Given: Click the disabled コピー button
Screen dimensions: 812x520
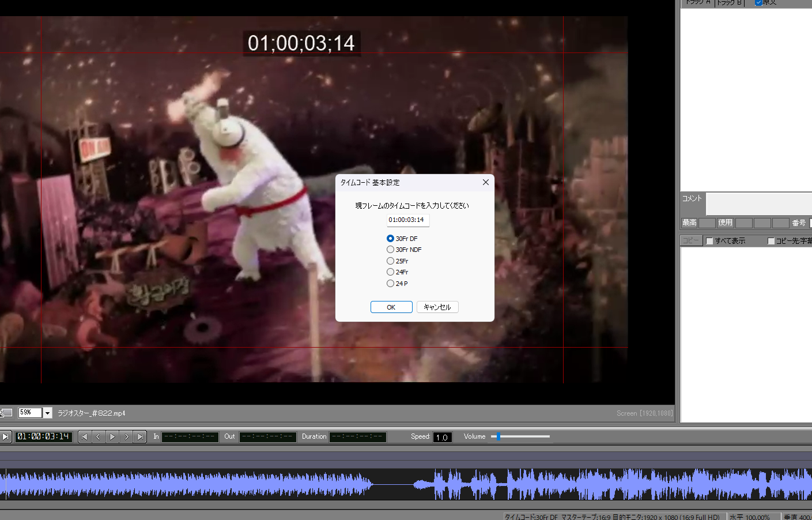Looking at the screenshot, I should pos(690,240).
